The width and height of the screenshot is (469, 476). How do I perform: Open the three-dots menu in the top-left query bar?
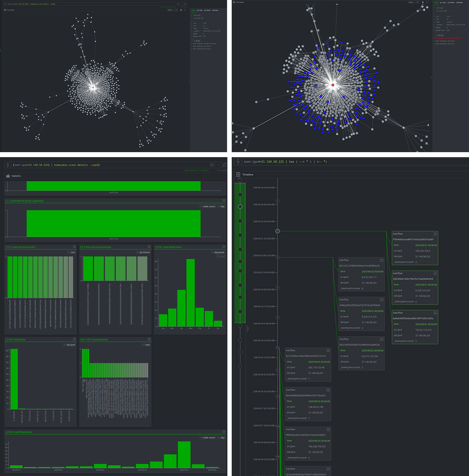click(181, 4)
